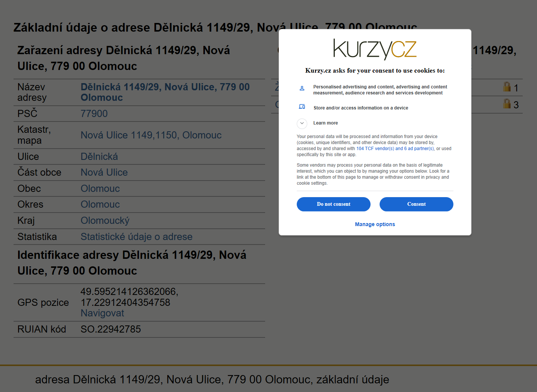Click the Katastr, mapa row label
The width and height of the screenshot is (537, 392).
[34, 135]
